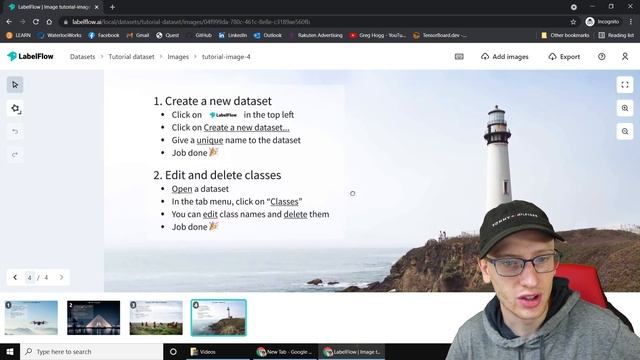Zoom out of the image
Screen dimensions: 640x360
(625, 131)
